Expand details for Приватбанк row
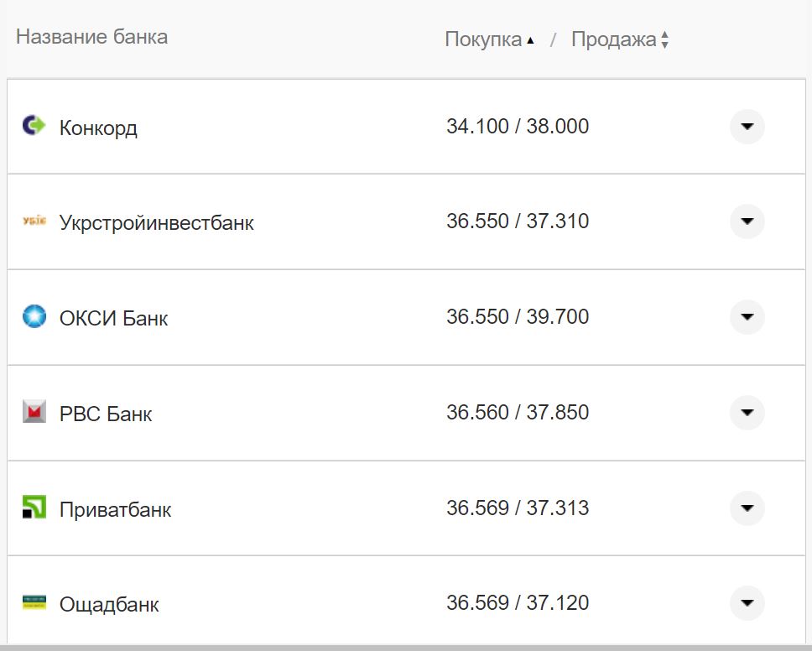The width and height of the screenshot is (812, 651). [746, 508]
